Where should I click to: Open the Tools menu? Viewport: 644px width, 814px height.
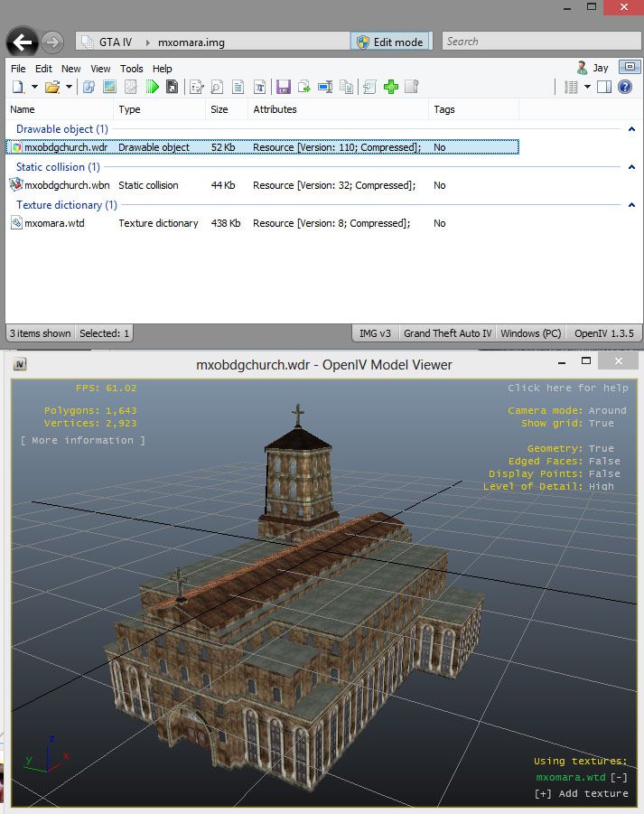coord(131,69)
